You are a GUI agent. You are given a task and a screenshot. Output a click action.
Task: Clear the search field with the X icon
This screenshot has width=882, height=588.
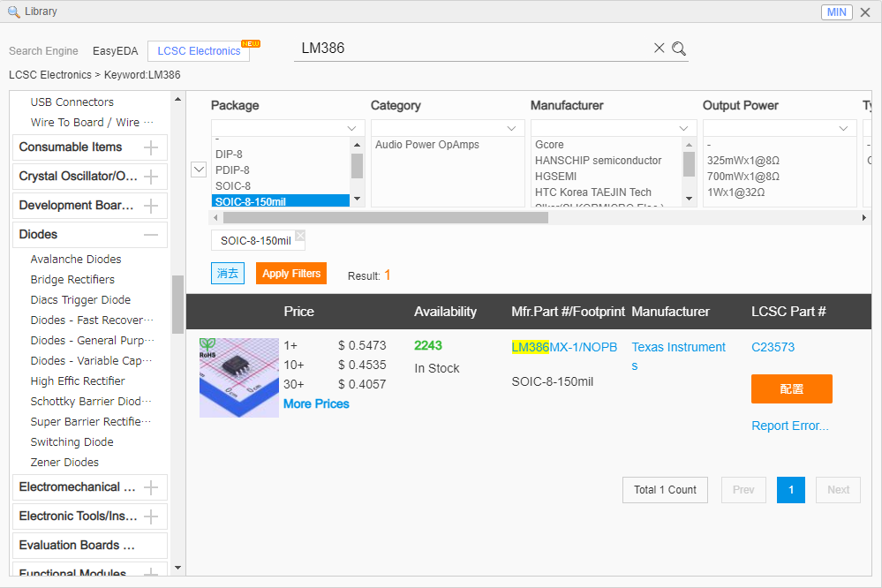[x=660, y=49]
